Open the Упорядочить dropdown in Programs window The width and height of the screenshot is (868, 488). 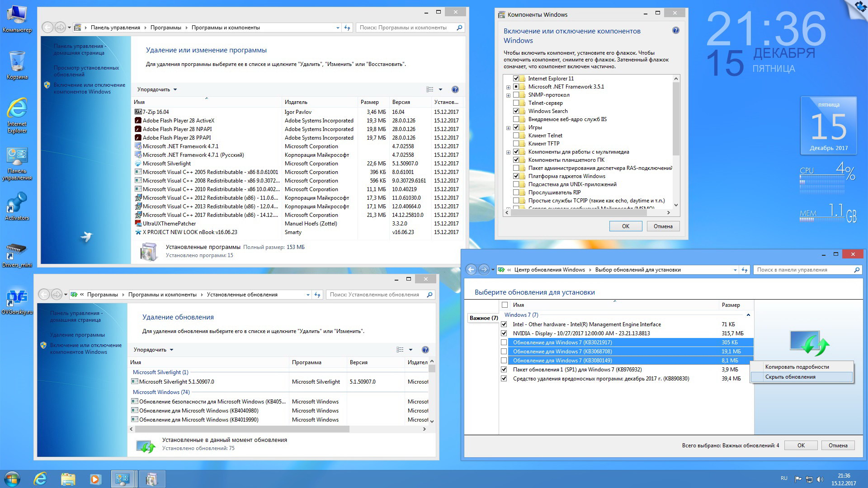(157, 89)
